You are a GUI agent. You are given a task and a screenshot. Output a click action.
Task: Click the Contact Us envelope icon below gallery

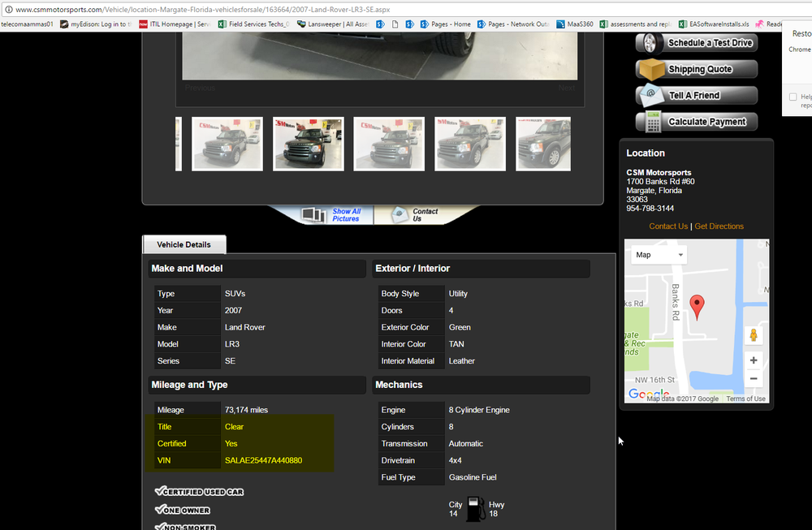[x=400, y=214]
